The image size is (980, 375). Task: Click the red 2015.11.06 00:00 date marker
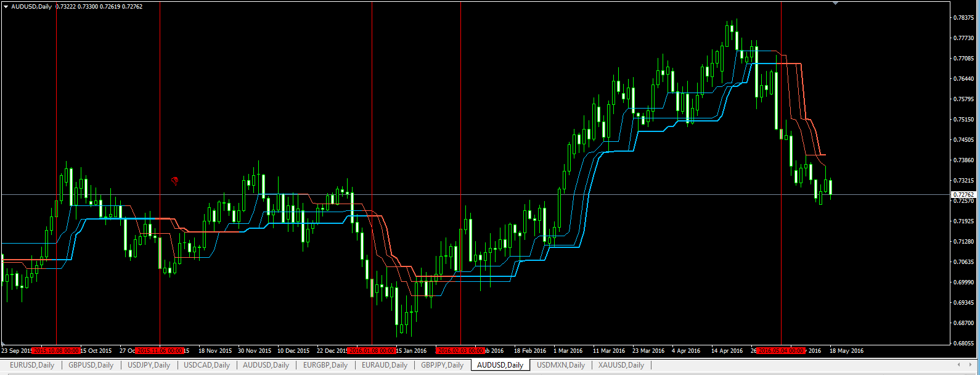point(160,350)
